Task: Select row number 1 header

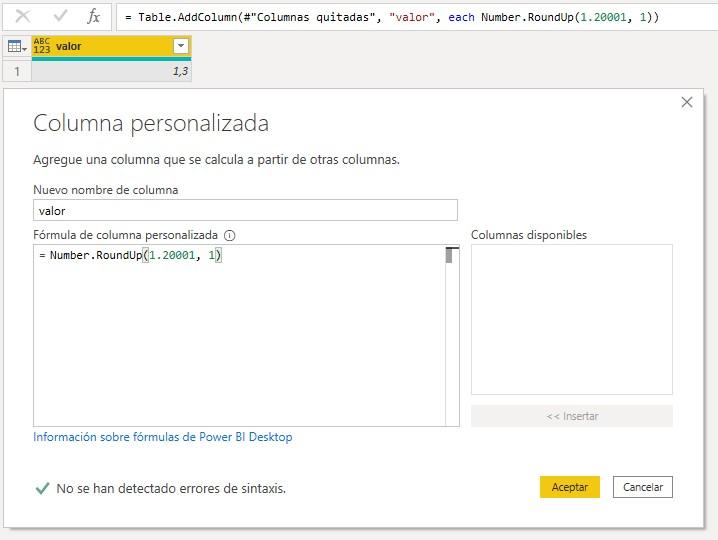Action: (16, 71)
